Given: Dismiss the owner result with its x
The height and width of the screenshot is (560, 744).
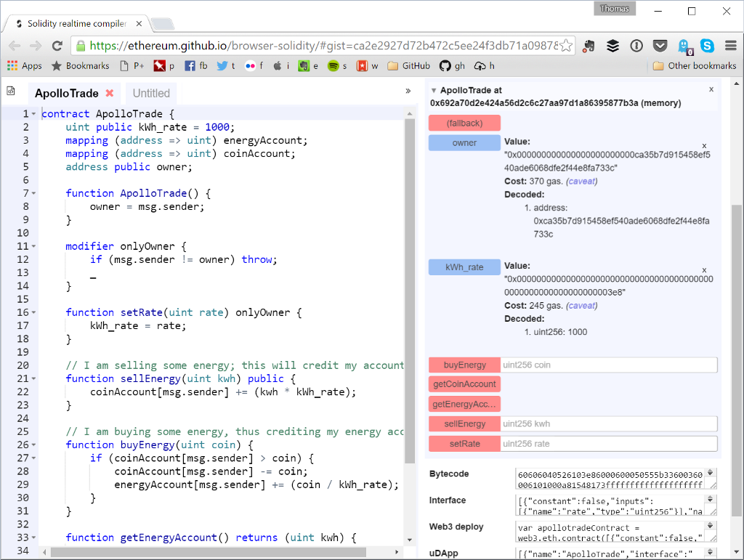Looking at the screenshot, I should (704, 146).
